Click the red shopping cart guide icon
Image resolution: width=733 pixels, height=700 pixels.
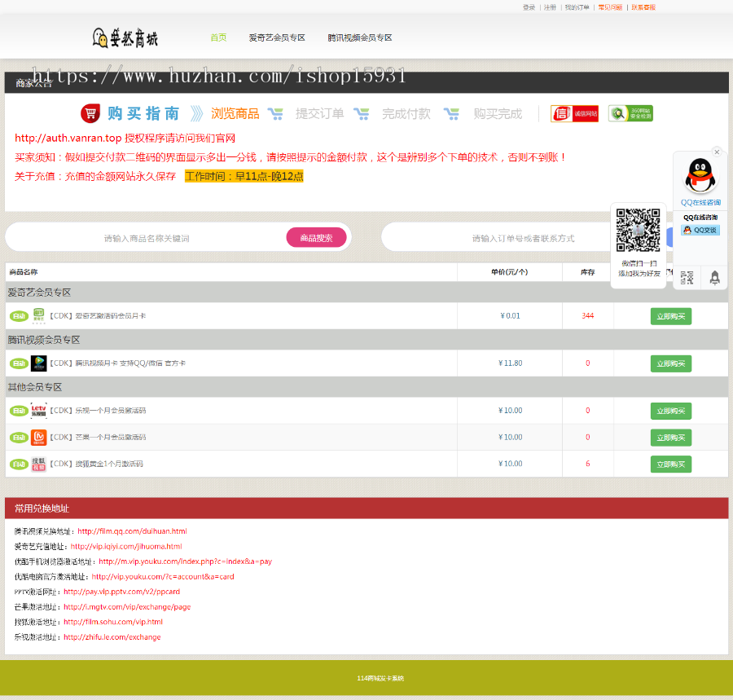[90, 113]
